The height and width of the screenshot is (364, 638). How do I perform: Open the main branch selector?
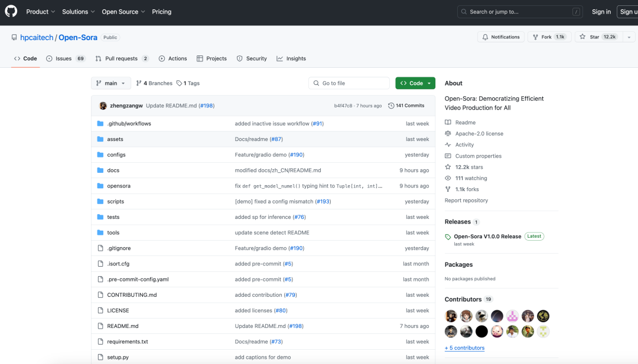[110, 83]
